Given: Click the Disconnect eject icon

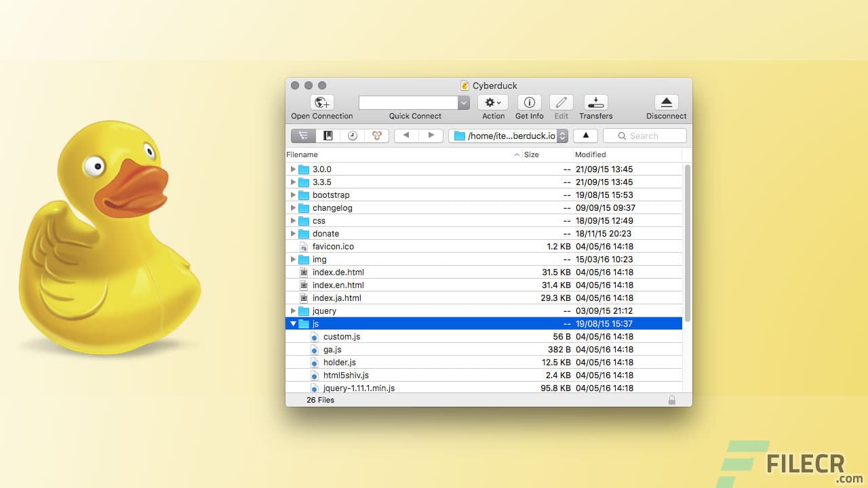Looking at the screenshot, I should (665, 102).
